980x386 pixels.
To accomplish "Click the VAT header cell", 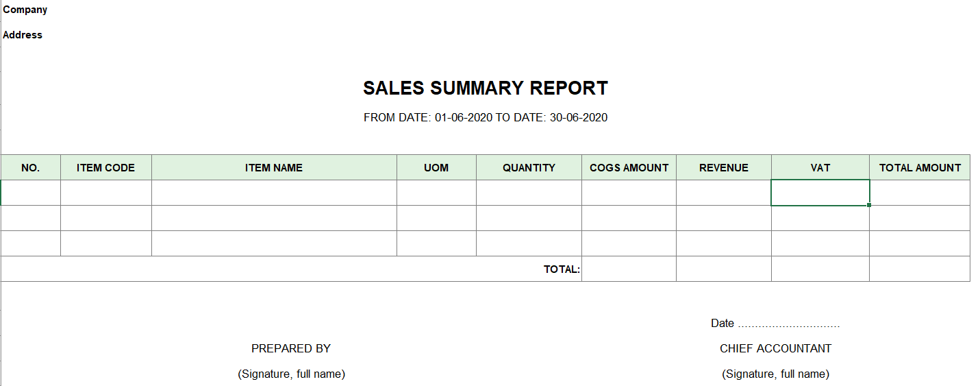I will tap(820, 167).
